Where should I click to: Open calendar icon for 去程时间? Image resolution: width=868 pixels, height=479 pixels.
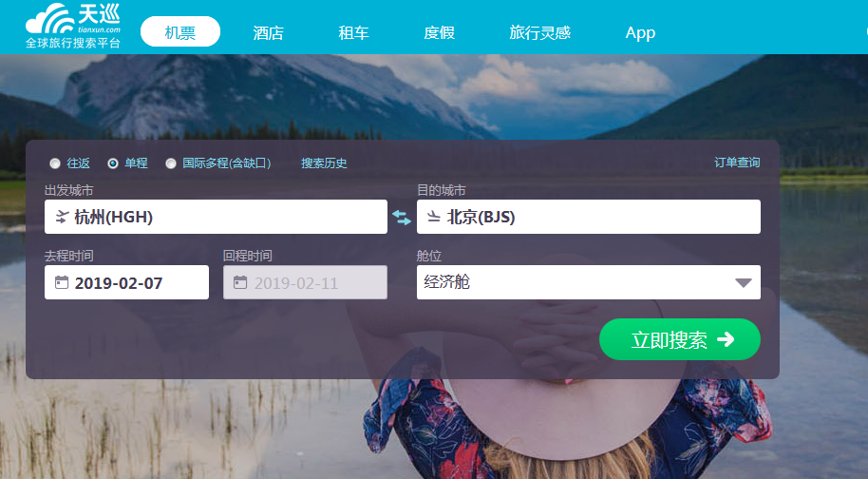(62, 282)
